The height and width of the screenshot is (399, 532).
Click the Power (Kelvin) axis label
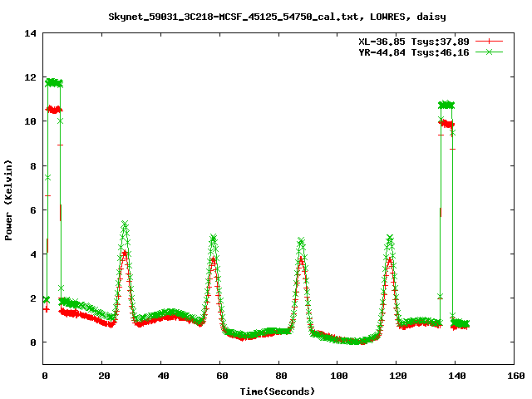(8, 200)
